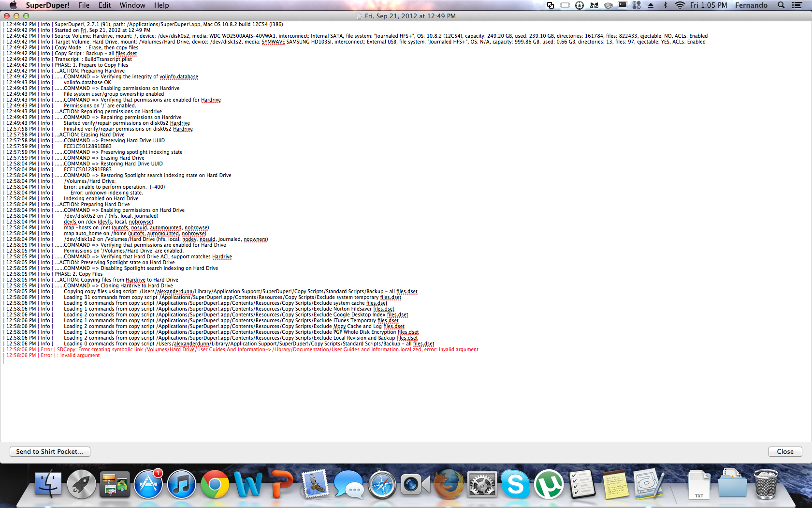Screen dimensions: 812x508
Task: Click the 'Target Volume: Hard Drive' log line
Action: (356, 42)
